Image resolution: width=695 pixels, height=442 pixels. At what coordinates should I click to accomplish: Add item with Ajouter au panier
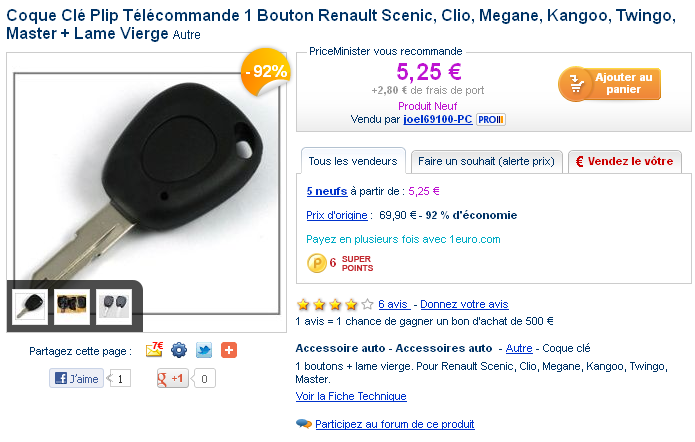[x=610, y=84]
